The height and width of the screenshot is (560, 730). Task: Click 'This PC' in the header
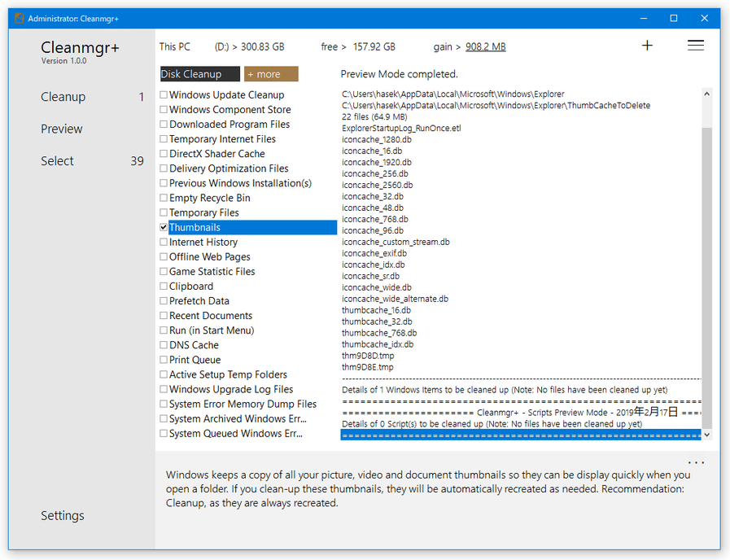click(175, 47)
